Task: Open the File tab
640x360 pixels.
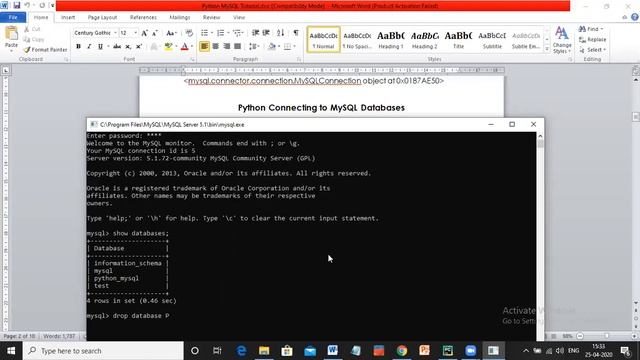Action: (13, 17)
